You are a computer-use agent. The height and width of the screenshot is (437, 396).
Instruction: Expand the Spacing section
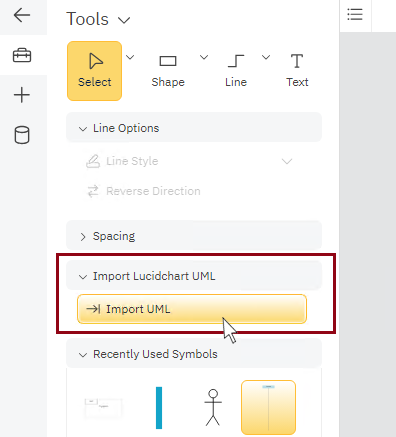[194, 236]
